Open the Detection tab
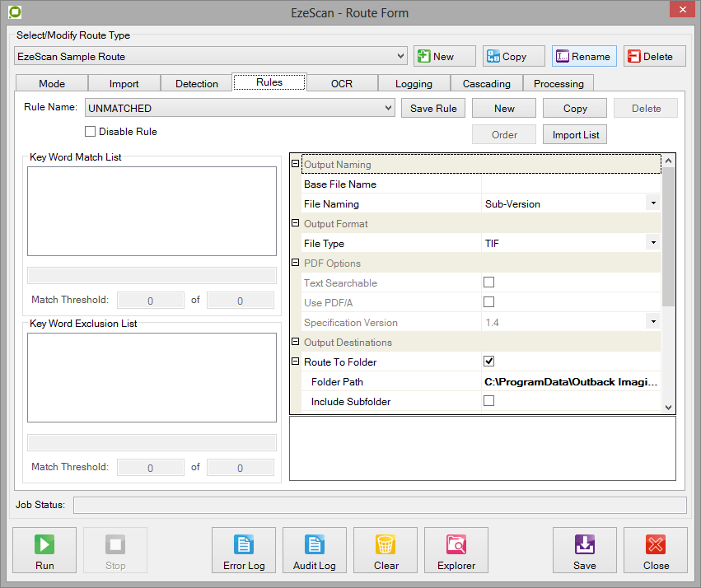701x588 pixels. 197,83
